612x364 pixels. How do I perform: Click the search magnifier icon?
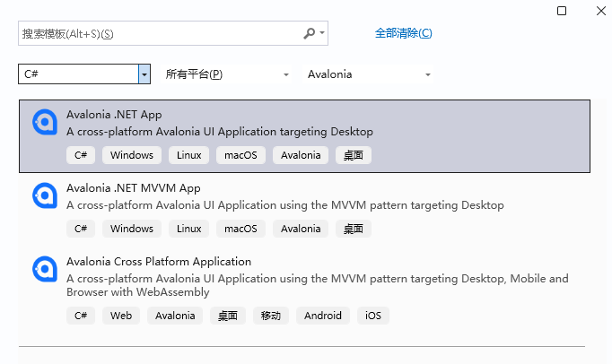pyautogui.click(x=309, y=33)
